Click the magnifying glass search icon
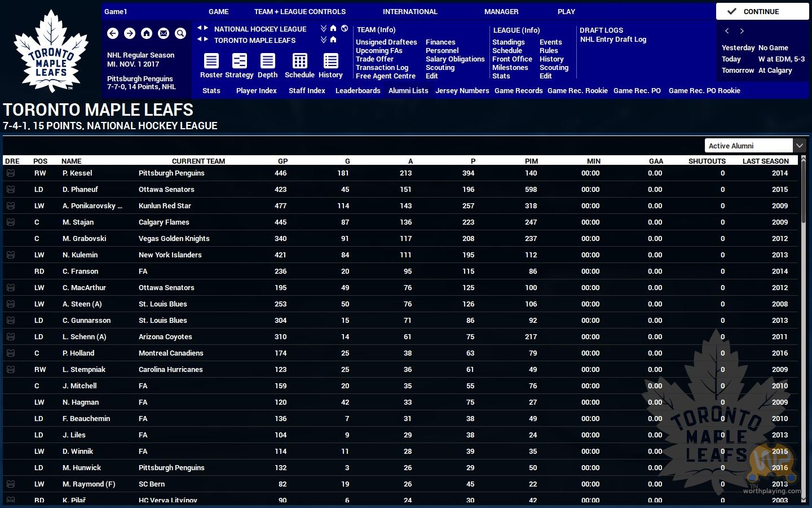This screenshot has width=812, height=508. [180, 33]
